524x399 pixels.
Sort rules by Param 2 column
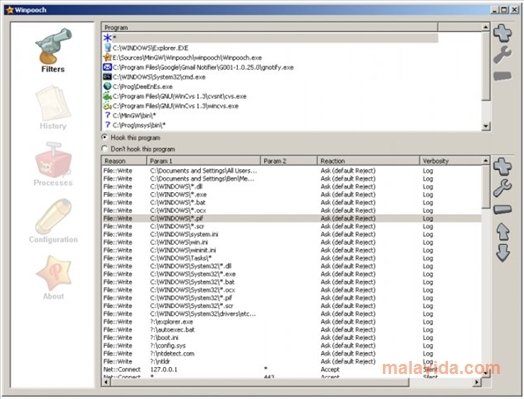pyautogui.click(x=288, y=161)
